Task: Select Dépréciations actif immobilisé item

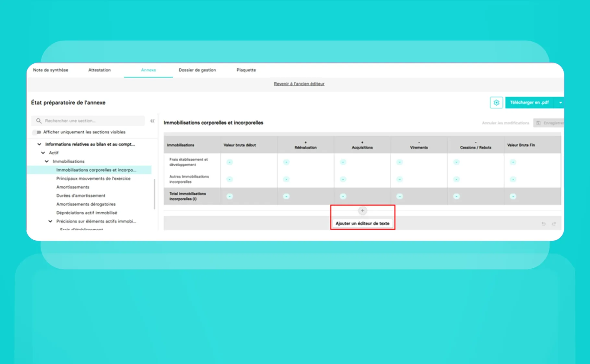Action: pos(87,213)
